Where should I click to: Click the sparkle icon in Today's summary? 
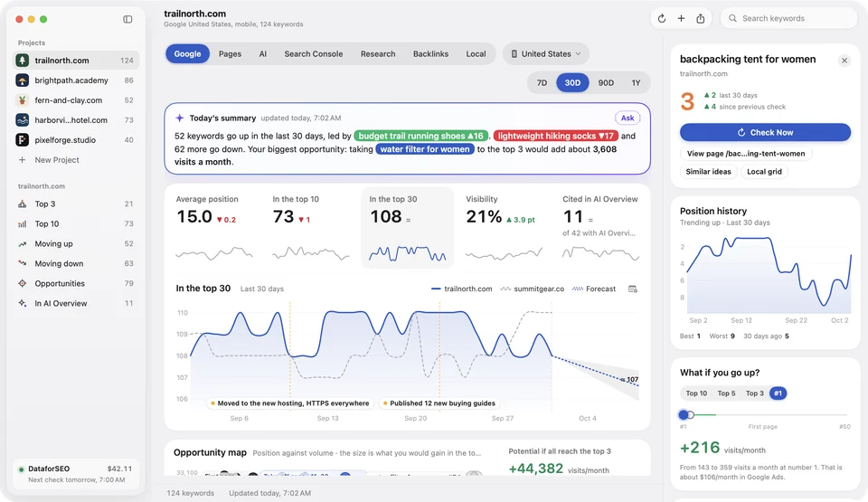click(179, 118)
